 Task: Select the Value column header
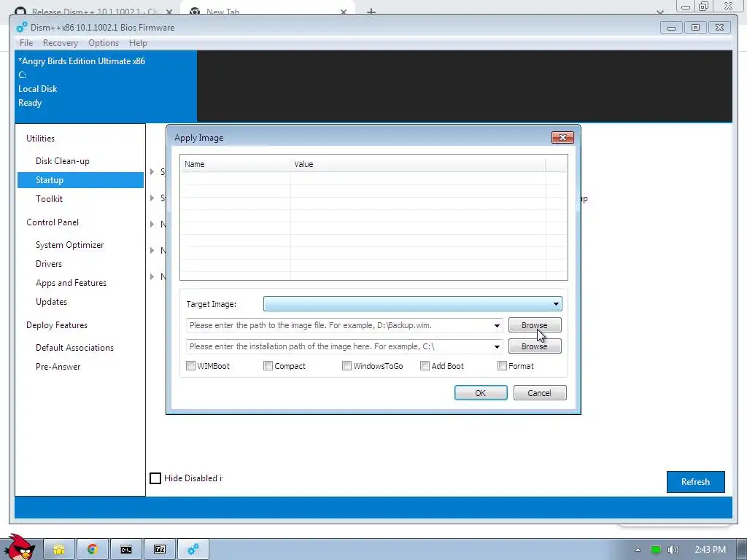click(418, 164)
